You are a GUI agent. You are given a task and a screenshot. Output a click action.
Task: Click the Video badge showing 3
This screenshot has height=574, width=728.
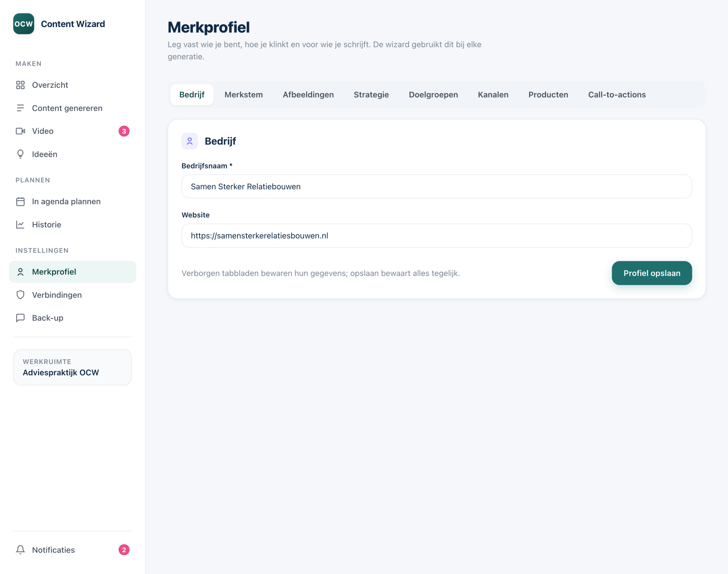124,131
